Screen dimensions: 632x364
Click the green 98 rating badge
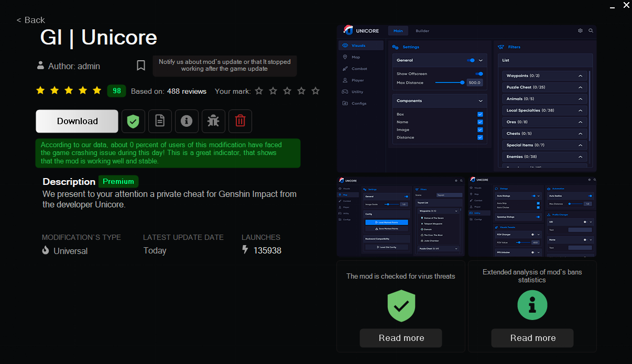click(116, 91)
